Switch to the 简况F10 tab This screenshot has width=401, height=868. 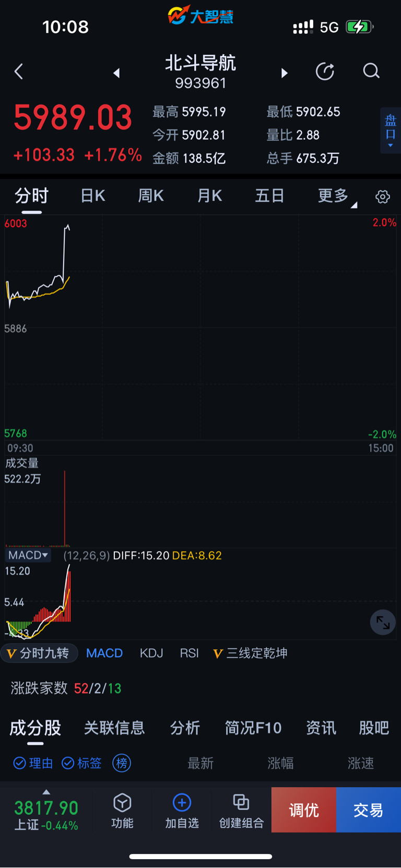(x=253, y=728)
